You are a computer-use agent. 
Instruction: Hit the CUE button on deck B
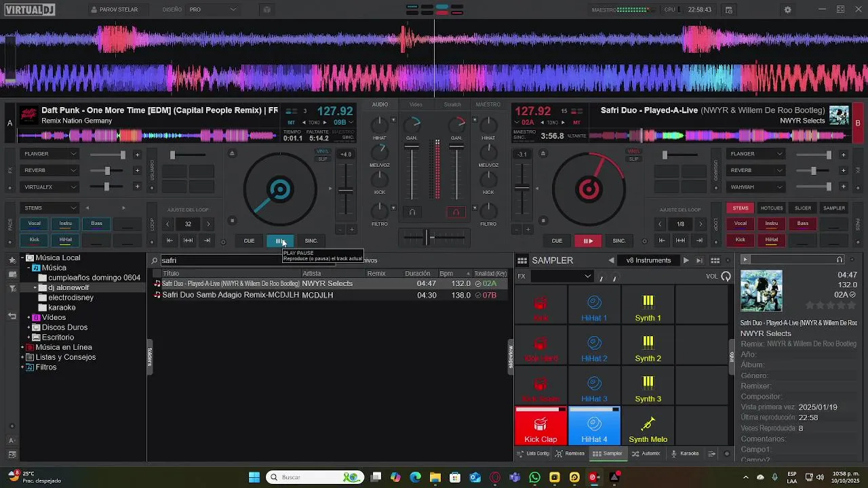[x=557, y=241]
